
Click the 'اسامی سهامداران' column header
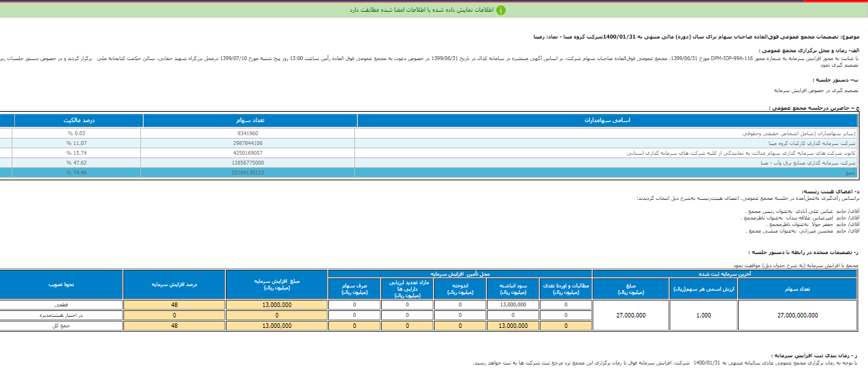[x=608, y=121]
